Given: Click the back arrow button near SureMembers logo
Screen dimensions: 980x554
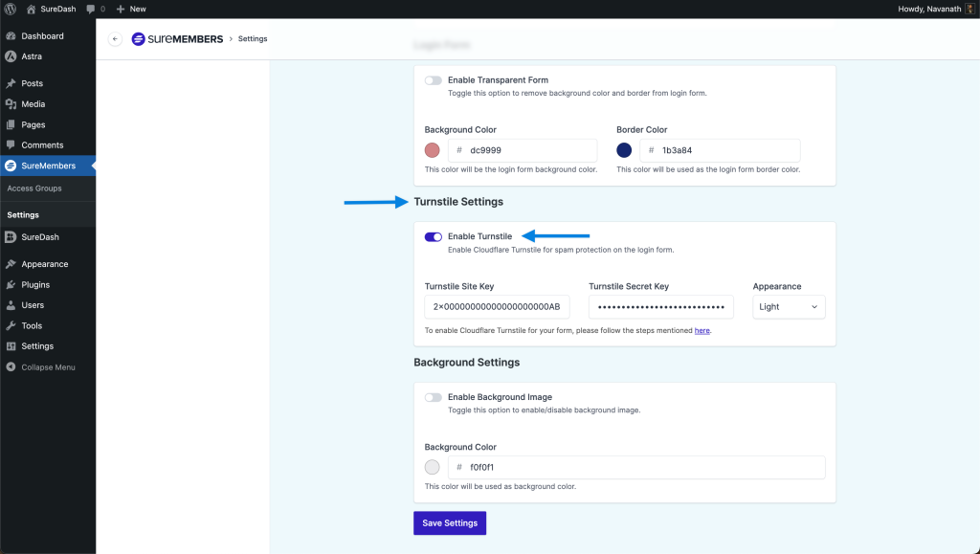Looking at the screenshot, I should click(115, 38).
